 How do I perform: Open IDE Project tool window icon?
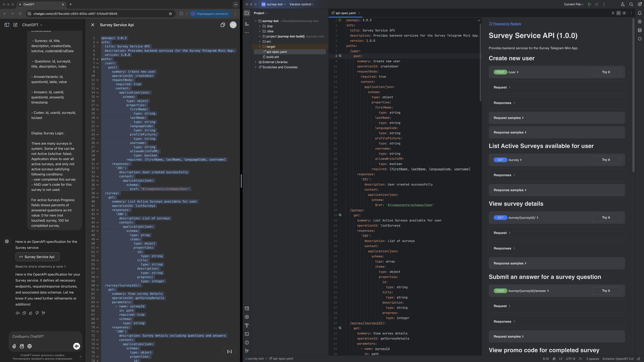247,13
